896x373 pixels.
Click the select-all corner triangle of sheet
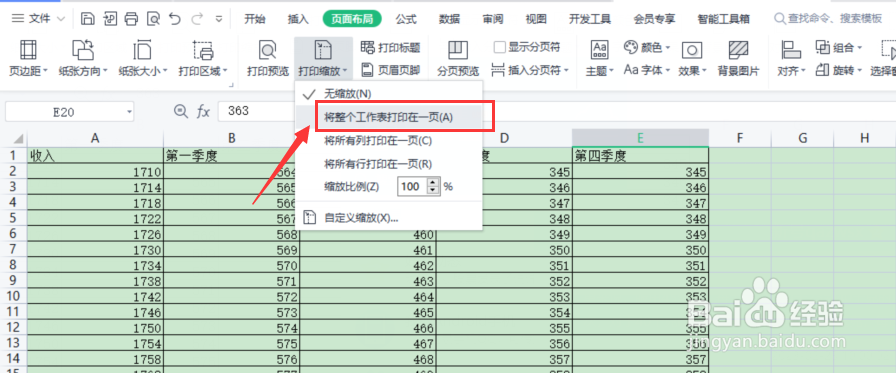tap(17, 139)
